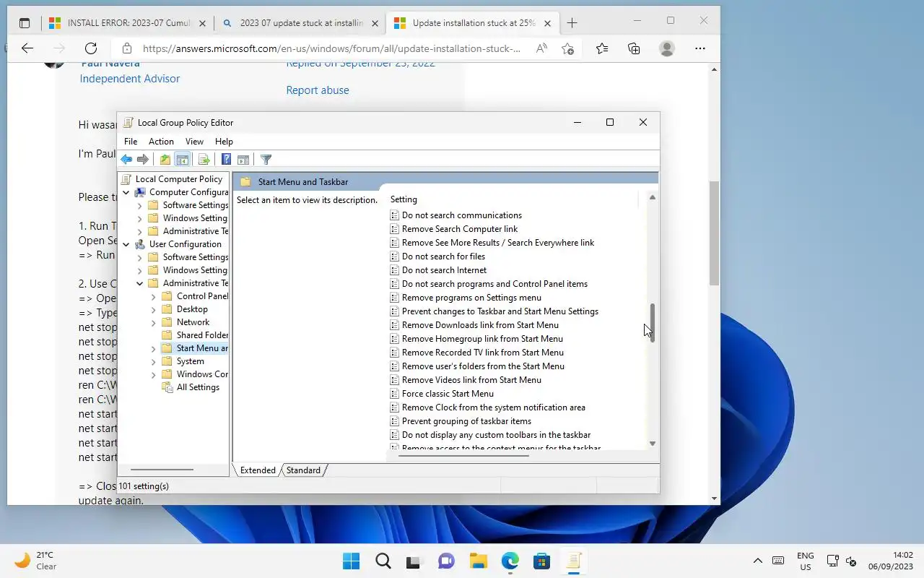Click the Group Policy Editor taskbar icon

point(573,561)
